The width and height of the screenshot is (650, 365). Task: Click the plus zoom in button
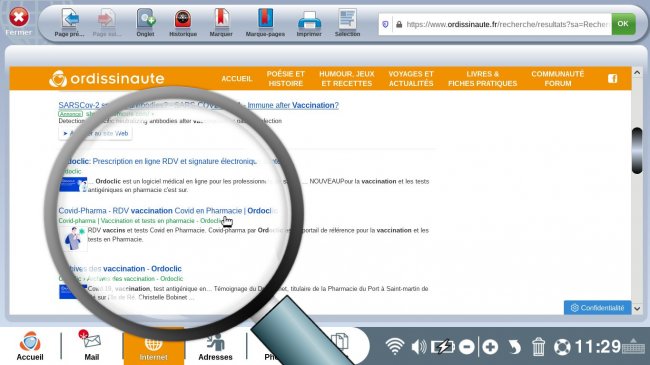click(490, 347)
